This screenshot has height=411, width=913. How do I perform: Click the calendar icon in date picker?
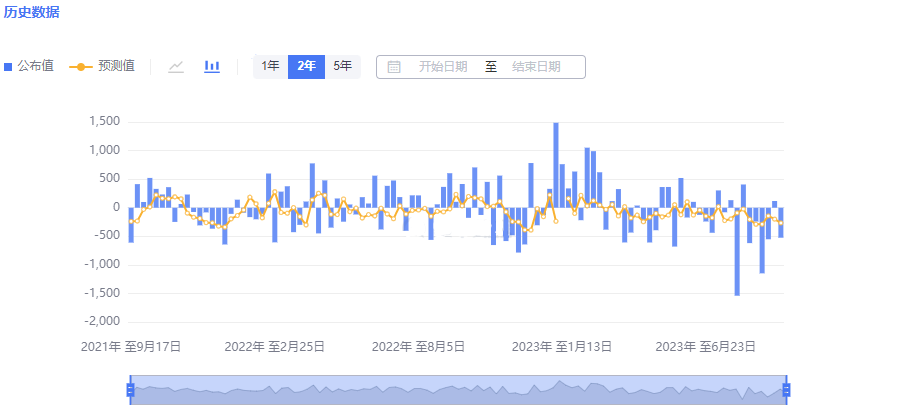(394, 67)
